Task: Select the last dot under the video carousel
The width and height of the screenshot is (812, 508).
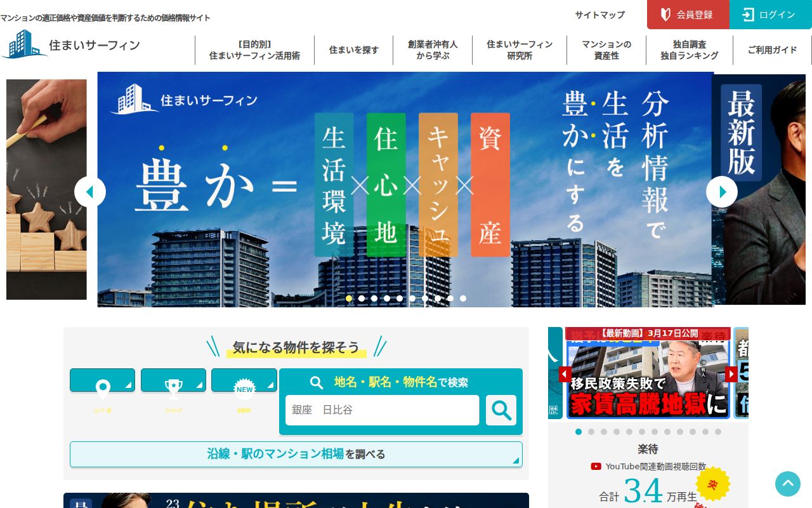Action: click(718, 432)
